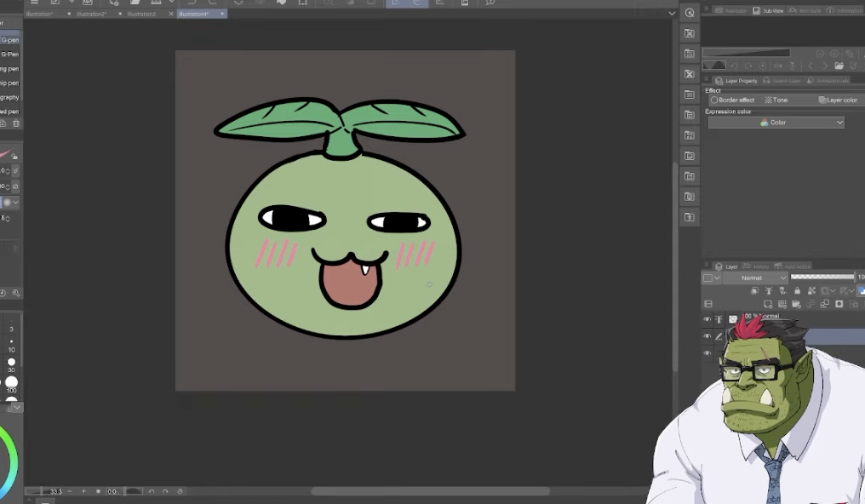Create a new vector layer
The width and height of the screenshot is (865, 504).
click(782, 304)
